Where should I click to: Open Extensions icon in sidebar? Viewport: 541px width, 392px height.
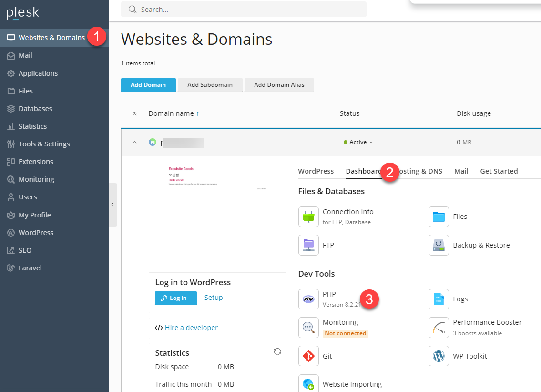[11, 162]
